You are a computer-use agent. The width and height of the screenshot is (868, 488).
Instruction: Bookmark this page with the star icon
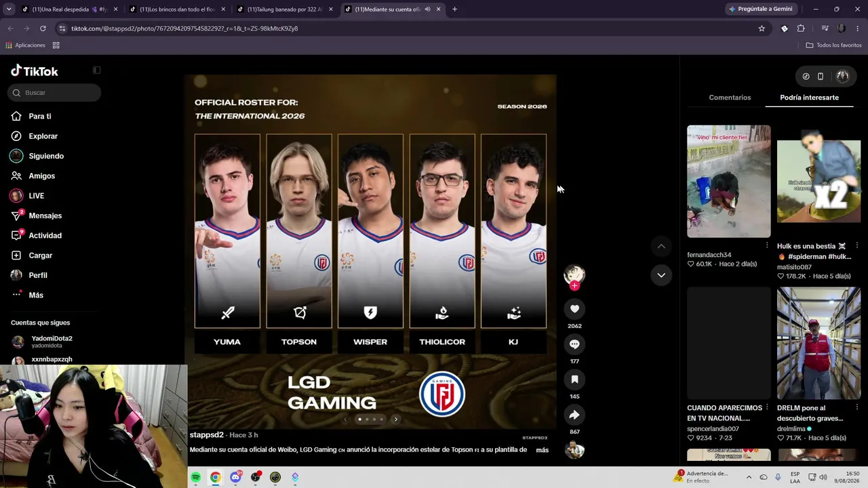tap(762, 28)
